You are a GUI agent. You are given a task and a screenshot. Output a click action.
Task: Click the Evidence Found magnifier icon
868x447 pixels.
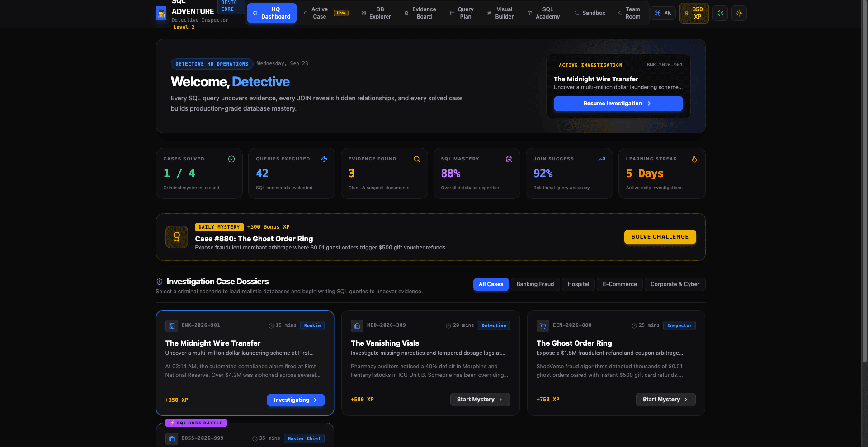pyautogui.click(x=417, y=159)
